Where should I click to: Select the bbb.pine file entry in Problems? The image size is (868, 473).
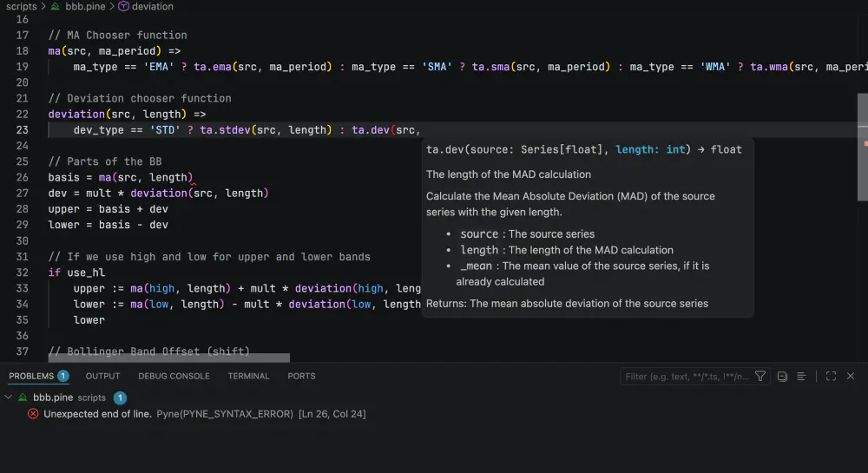(x=53, y=397)
